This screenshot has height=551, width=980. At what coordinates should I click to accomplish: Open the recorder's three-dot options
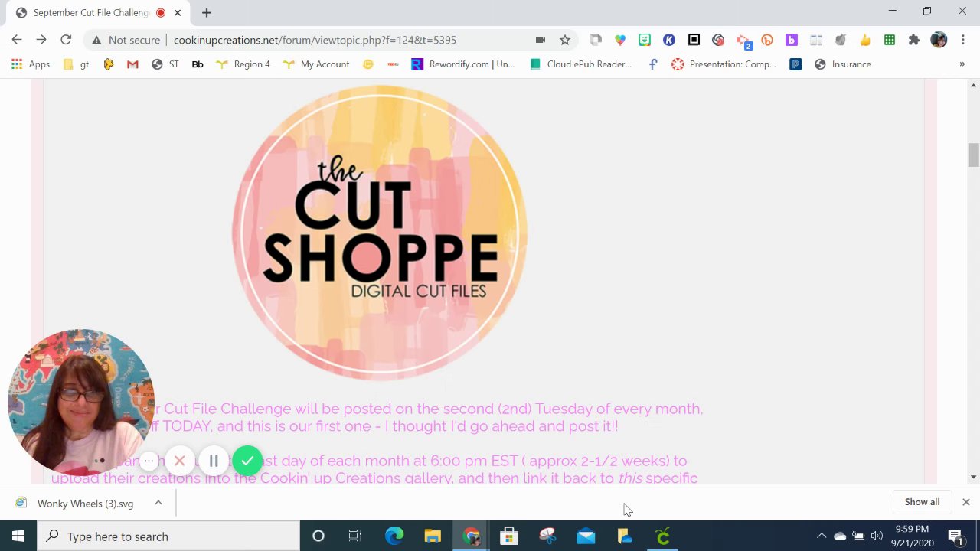click(149, 461)
